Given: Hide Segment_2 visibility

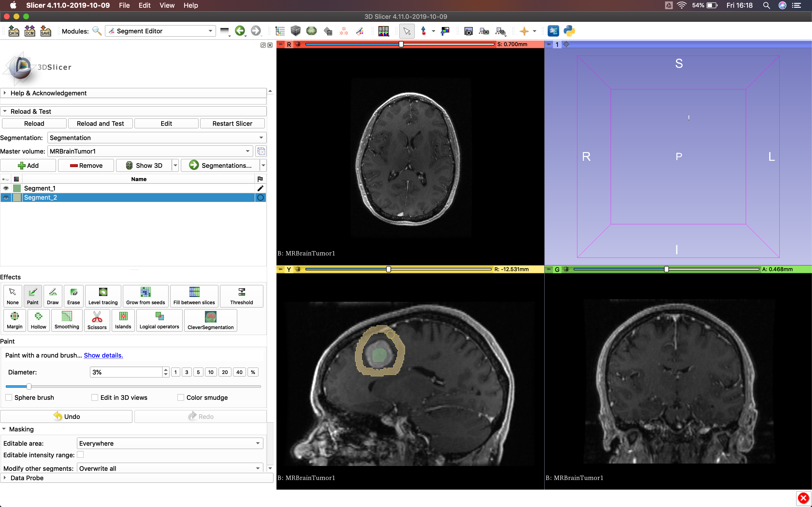Looking at the screenshot, I should pos(6,197).
